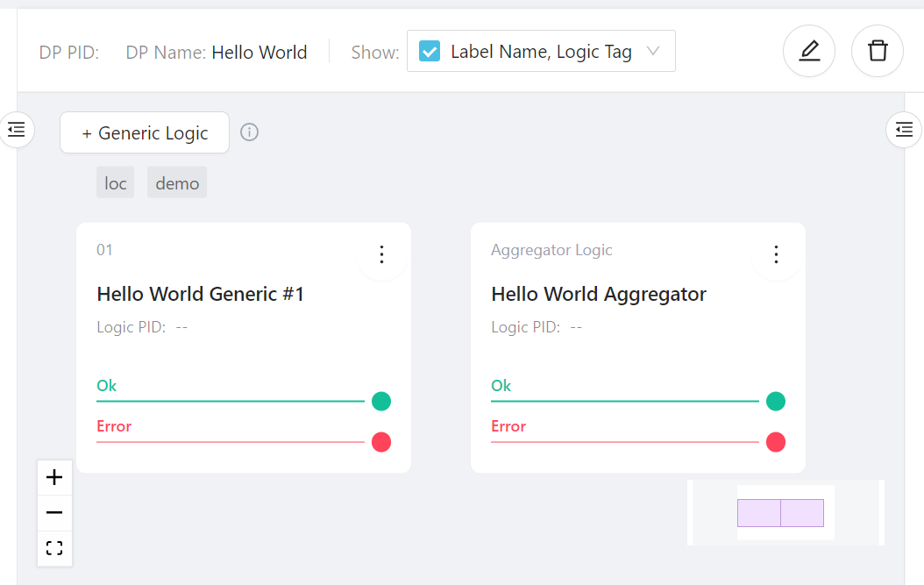Select the loc tag
Image resolution: width=924 pixels, height=585 pixels.
click(115, 182)
